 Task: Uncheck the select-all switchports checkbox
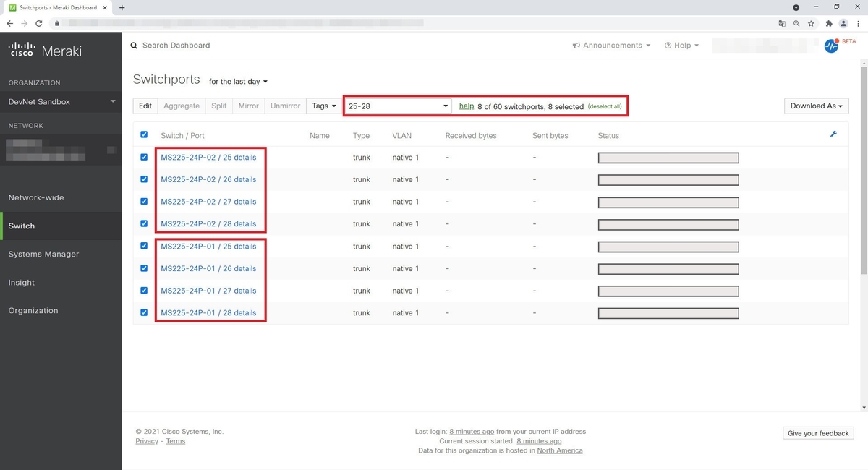pos(144,134)
